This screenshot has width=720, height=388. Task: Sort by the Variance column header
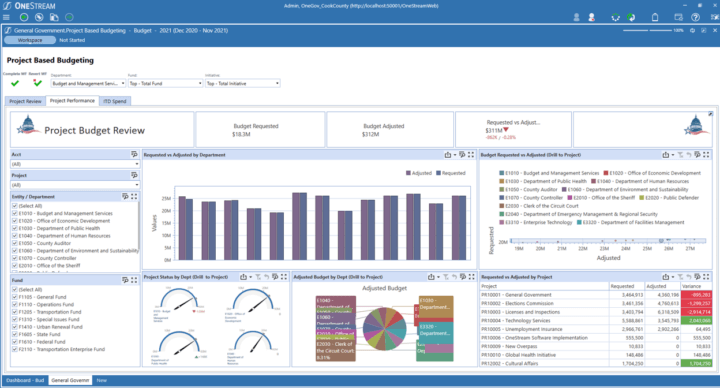[x=696, y=286]
